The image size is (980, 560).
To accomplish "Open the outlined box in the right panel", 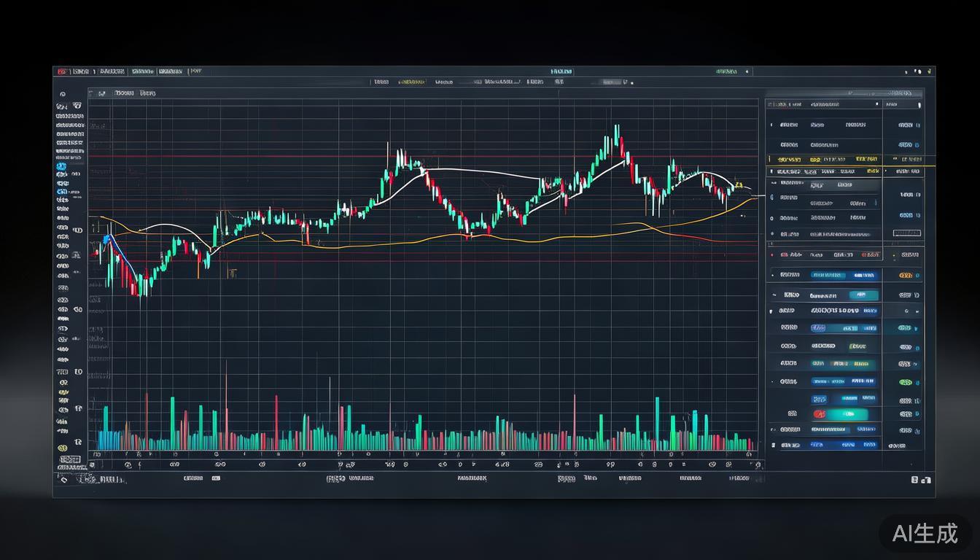I will [906, 233].
